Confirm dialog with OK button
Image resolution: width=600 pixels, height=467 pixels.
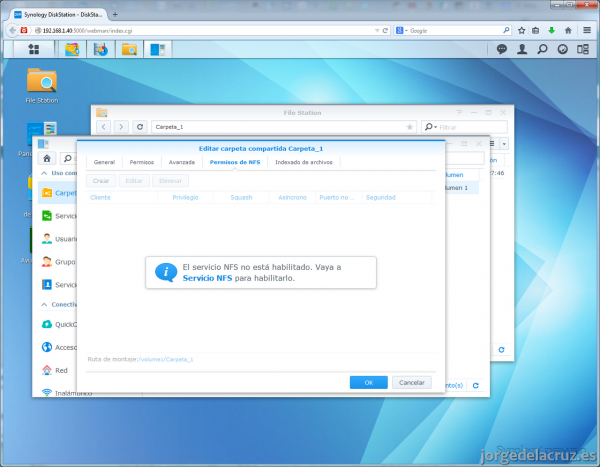tap(368, 382)
